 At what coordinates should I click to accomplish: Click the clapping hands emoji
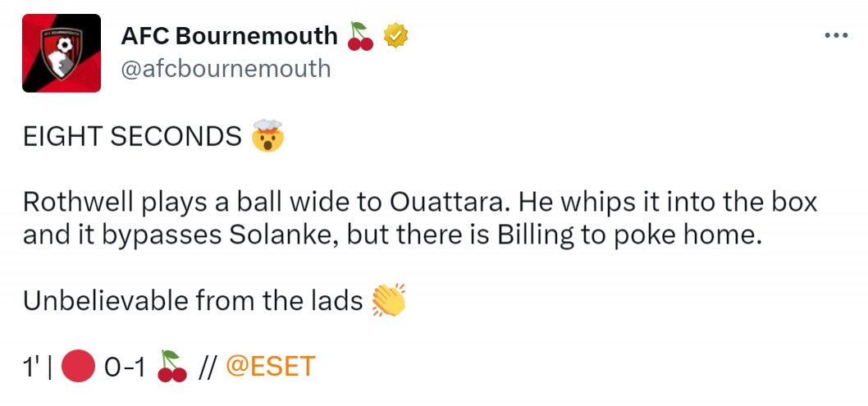tap(389, 300)
